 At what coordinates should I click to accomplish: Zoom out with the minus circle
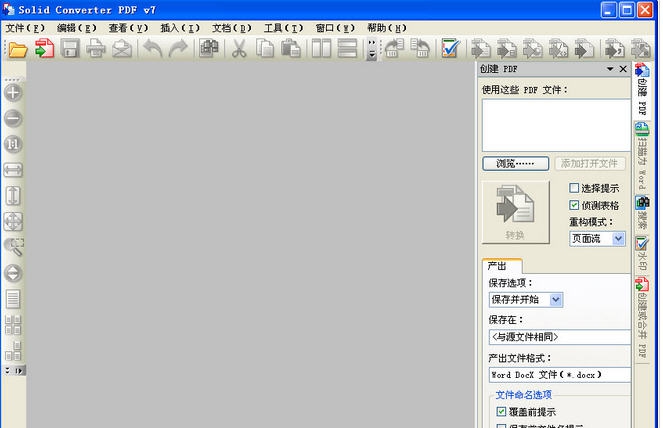pyautogui.click(x=13, y=118)
